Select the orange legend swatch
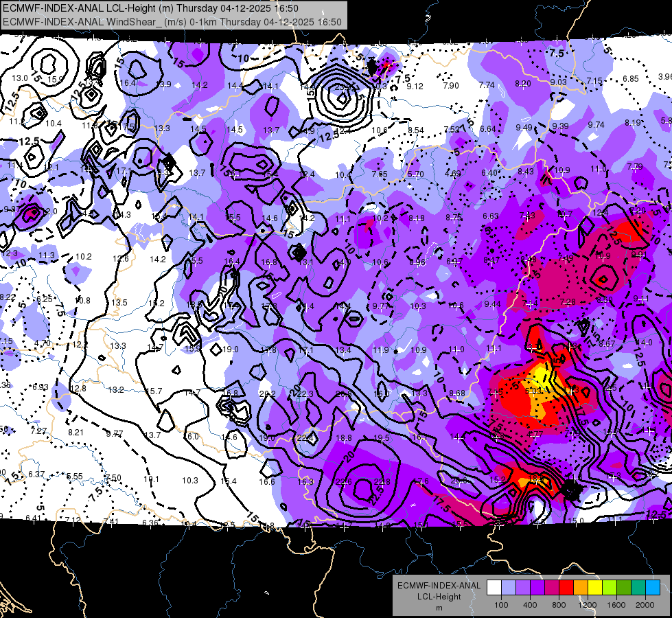The height and width of the screenshot is (618, 672). click(x=581, y=588)
